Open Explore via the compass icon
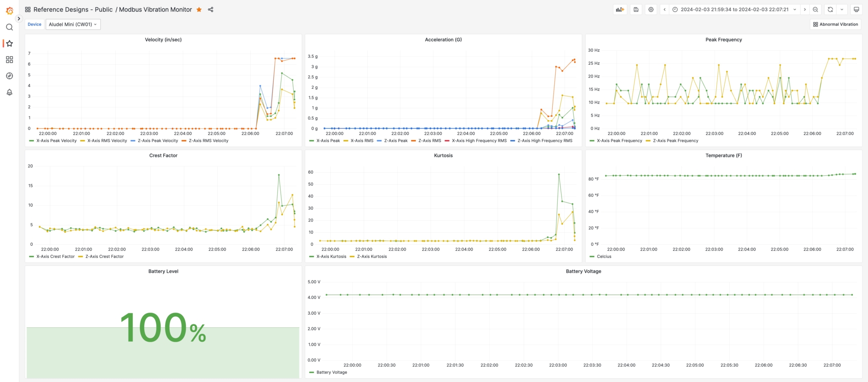Screen dimensions: 868x382 click(x=9, y=76)
